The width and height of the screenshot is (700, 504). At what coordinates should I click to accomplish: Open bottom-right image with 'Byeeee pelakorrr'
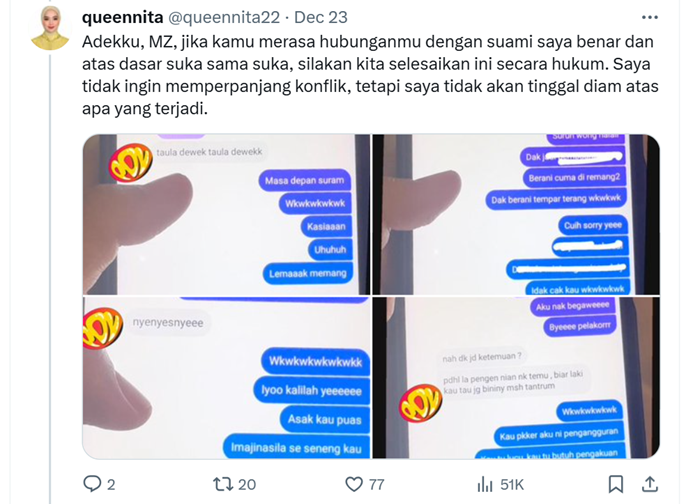click(x=516, y=378)
